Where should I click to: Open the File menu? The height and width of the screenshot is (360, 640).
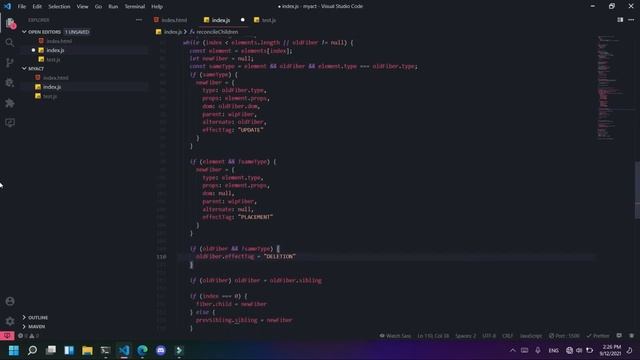[x=22, y=6]
